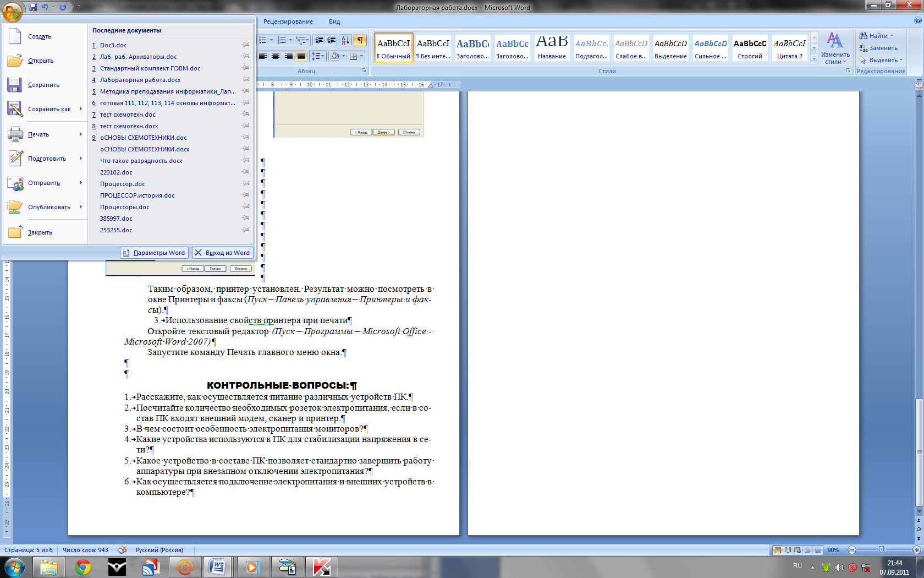Click spell check icon in status bar
The width and height of the screenshot is (924, 578).
tap(122, 550)
